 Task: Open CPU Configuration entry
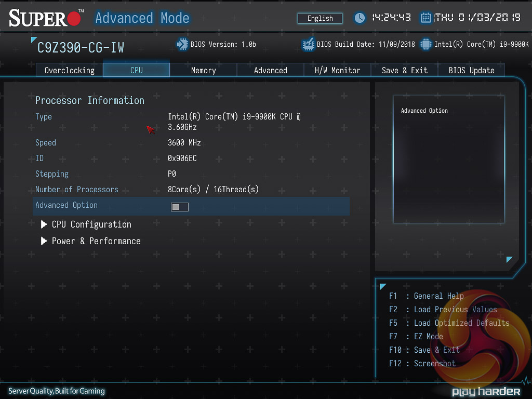(91, 224)
